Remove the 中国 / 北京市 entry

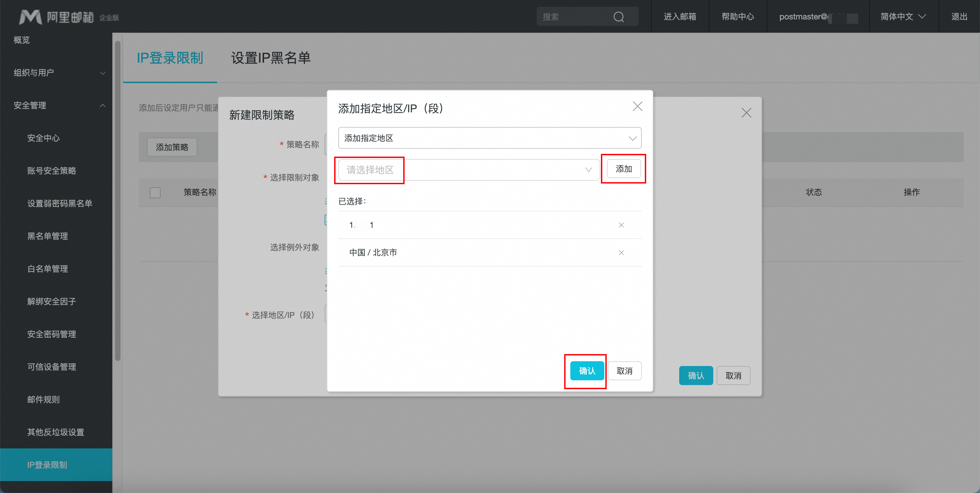tap(621, 252)
